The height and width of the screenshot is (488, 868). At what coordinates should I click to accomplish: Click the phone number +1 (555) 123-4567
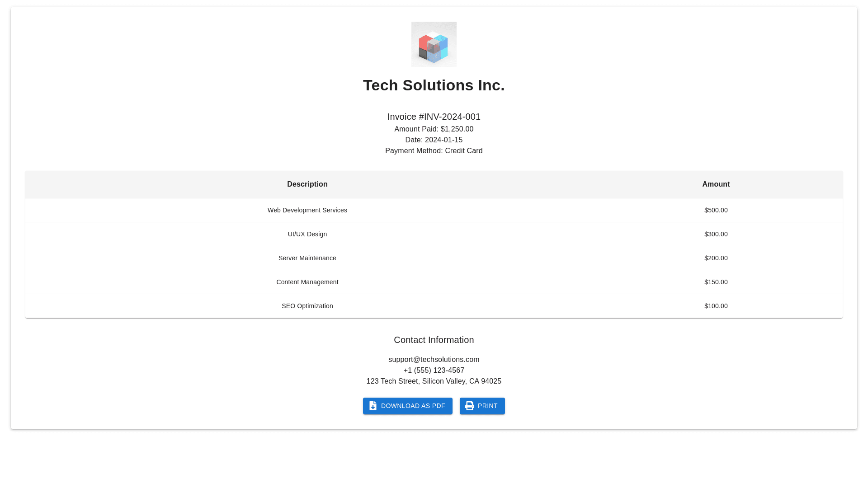(434, 371)
